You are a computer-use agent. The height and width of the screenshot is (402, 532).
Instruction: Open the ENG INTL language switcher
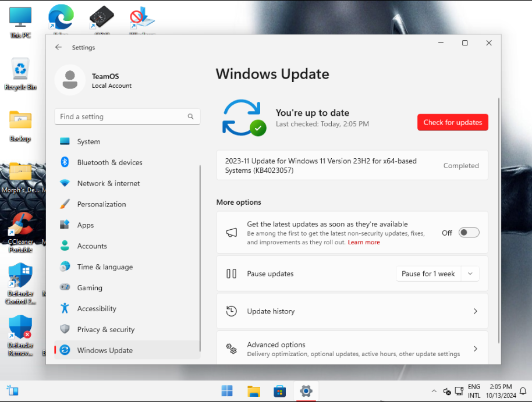474,391
